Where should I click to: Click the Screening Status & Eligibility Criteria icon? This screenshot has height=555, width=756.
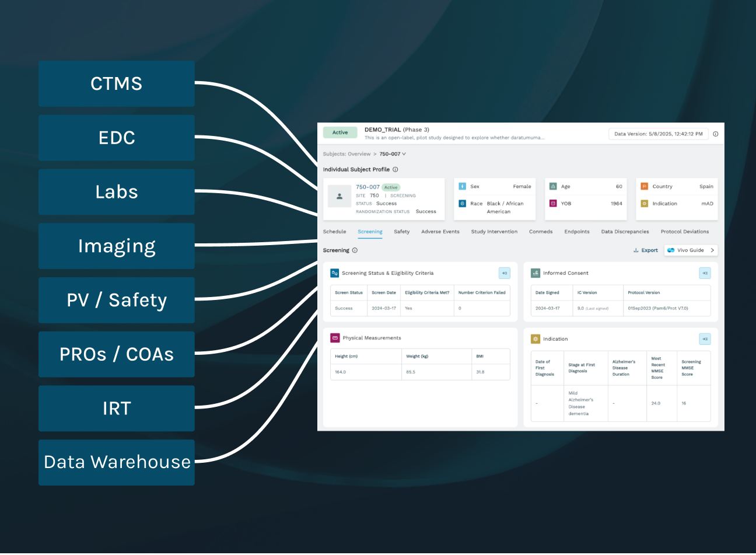pos(335,273)
